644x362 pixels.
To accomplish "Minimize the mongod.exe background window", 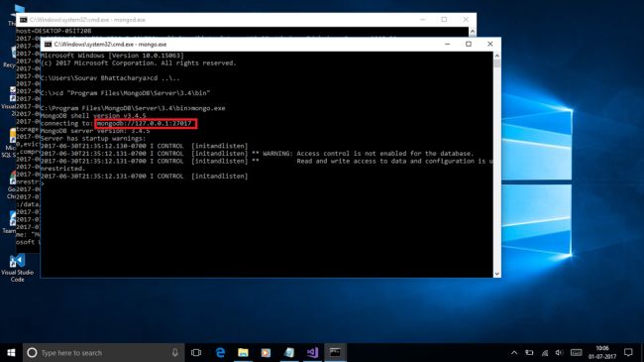I will coord(423,20).
